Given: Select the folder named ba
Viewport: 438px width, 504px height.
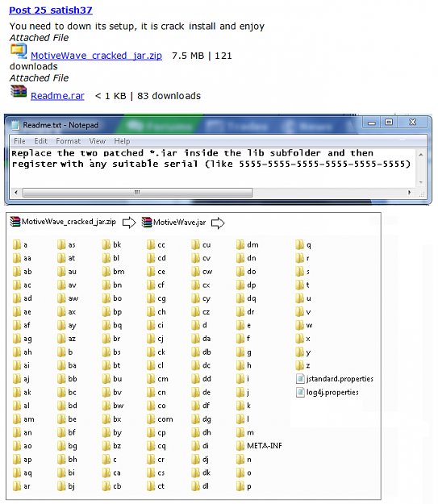Looking at the screenshot, I should pos(67,365).
